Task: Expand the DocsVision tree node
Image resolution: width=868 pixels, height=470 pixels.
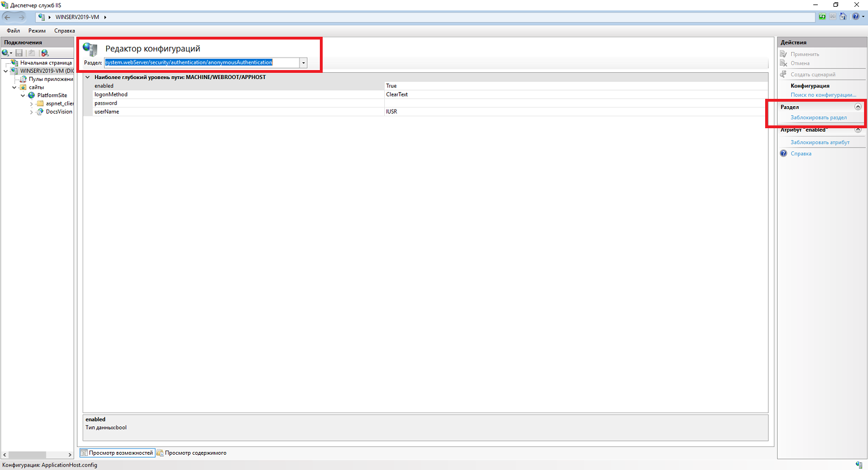Action: pyautogui.click(x=32, y=112)
